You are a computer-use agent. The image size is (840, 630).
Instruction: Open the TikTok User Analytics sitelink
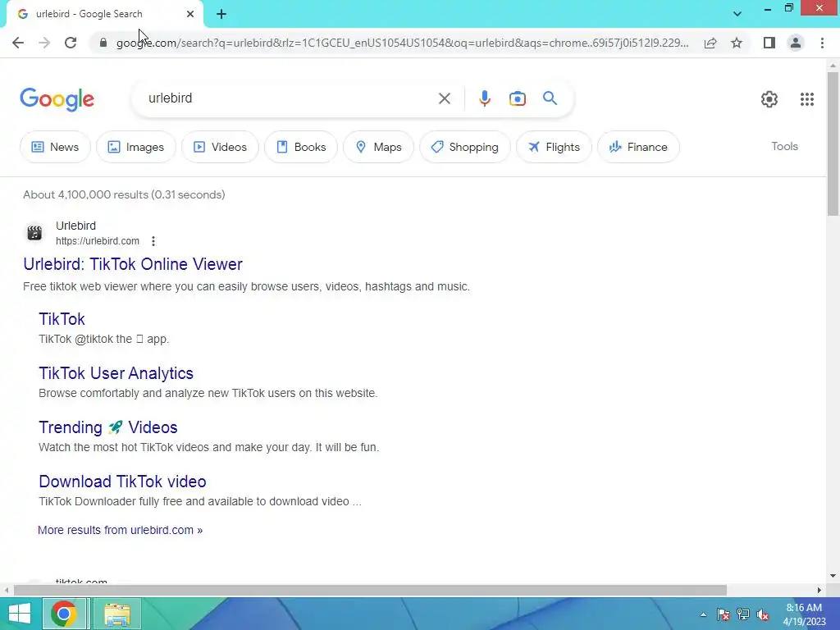point(116,373)
